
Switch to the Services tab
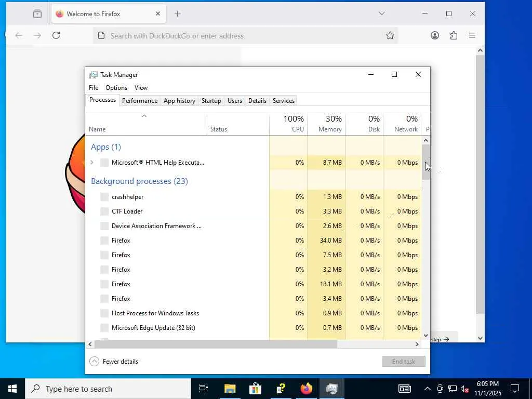(x=284, y=101)
